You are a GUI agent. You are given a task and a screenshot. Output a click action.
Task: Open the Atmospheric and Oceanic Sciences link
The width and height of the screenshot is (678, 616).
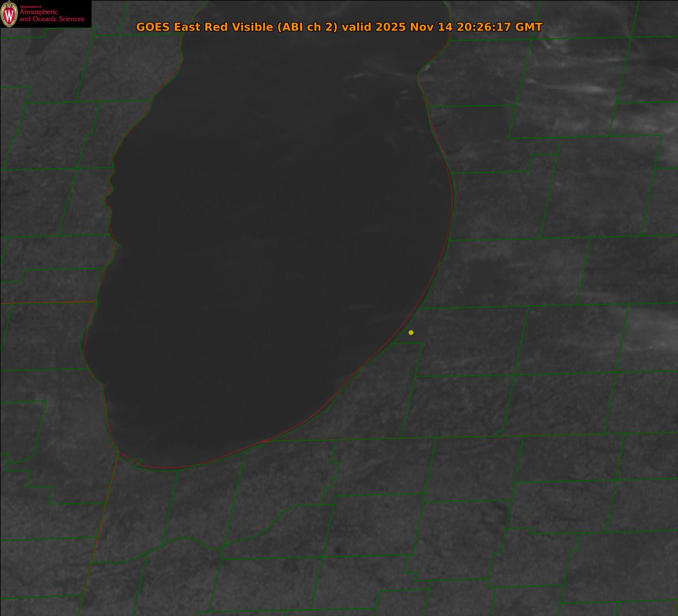51,16
